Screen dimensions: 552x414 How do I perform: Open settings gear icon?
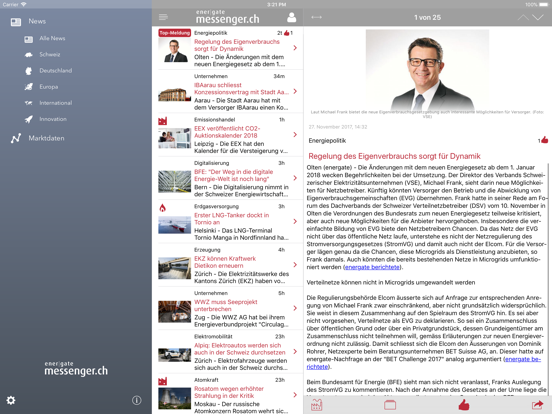[x=11, y=400]
